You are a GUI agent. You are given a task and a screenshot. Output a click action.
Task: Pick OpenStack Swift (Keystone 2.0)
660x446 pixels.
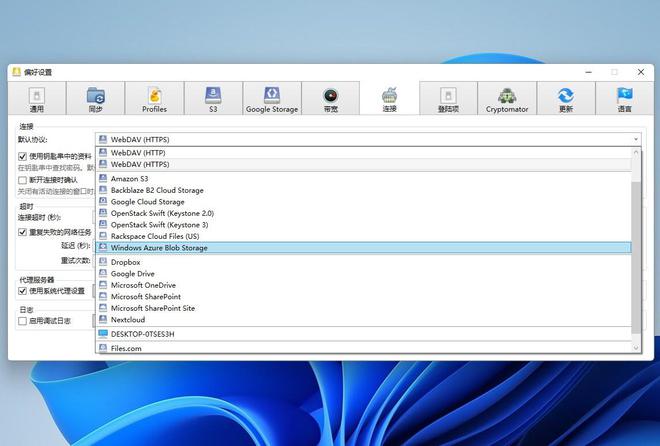pos(364,213)
